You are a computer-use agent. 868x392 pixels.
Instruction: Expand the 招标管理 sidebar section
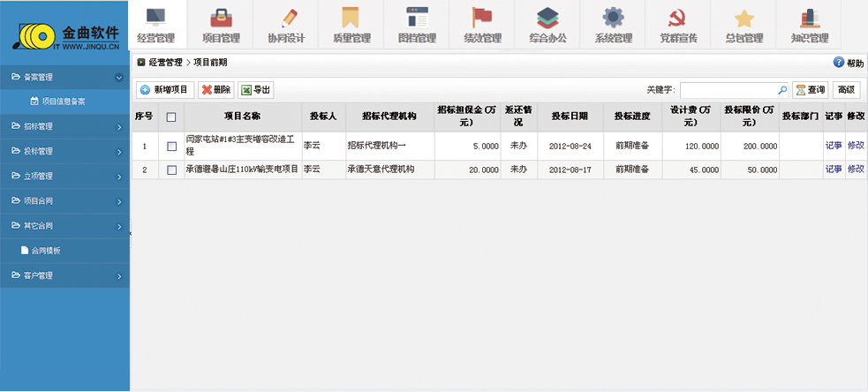118,127
